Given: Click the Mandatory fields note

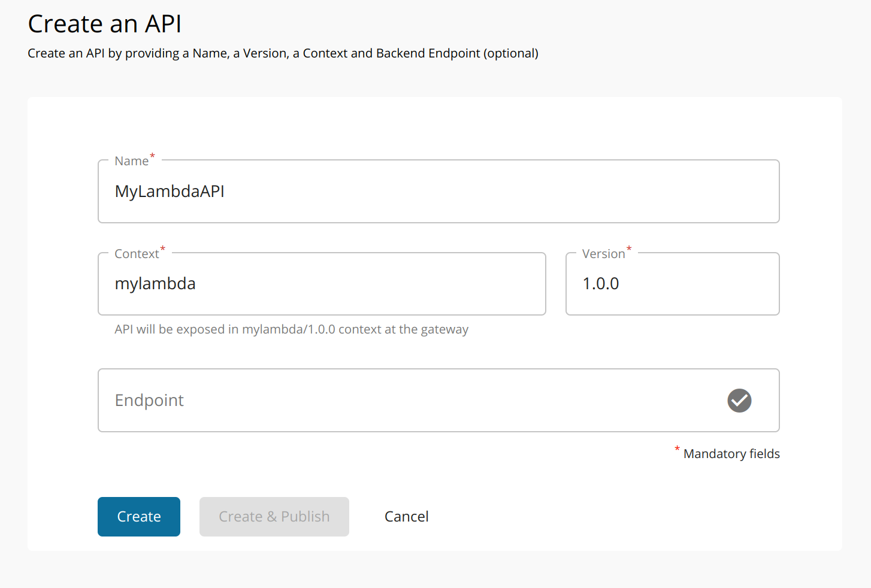Looking at the screenshot, I should coord(731,453).
